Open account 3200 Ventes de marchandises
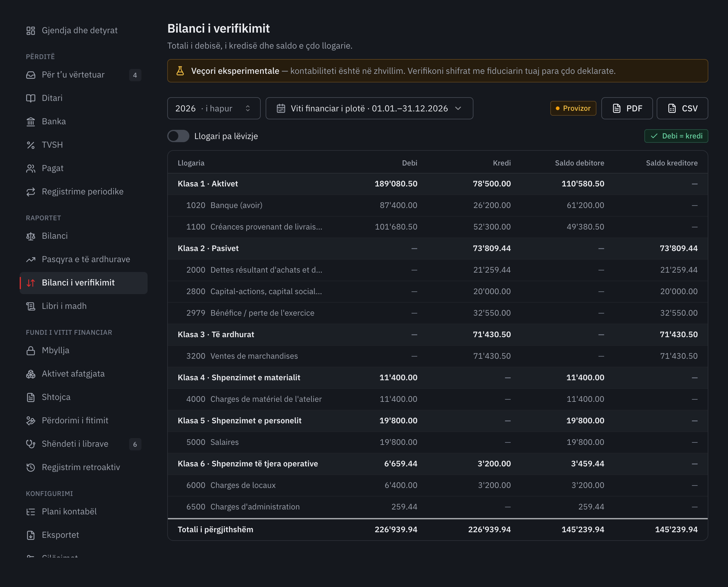The width and height of the screenshot is (728, 587). click(x=437, y=356)
